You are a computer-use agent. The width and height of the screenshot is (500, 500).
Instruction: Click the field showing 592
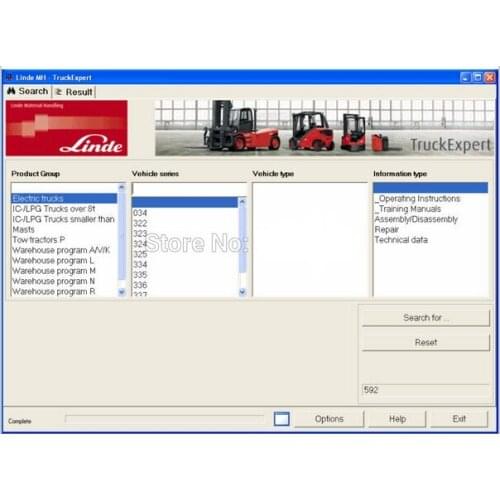click(426, 390)
